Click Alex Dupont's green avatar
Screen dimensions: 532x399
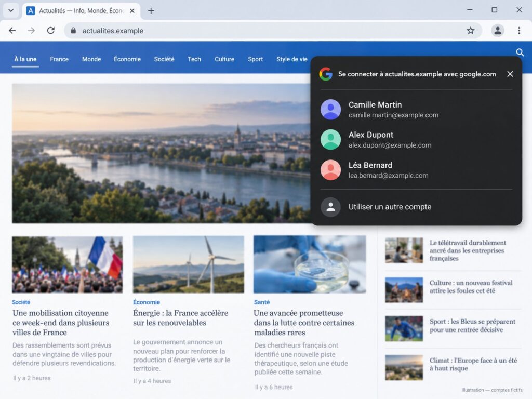(330, 139)
